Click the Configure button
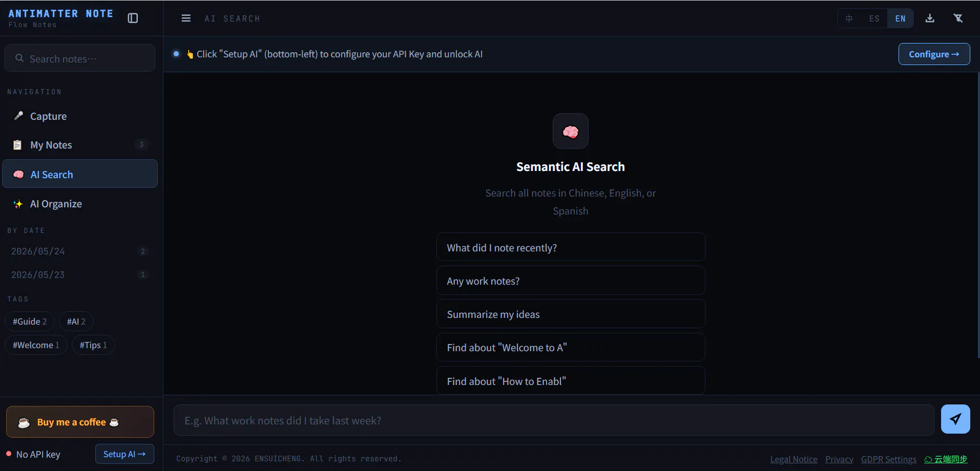980x471 pixels. [934, 54]
